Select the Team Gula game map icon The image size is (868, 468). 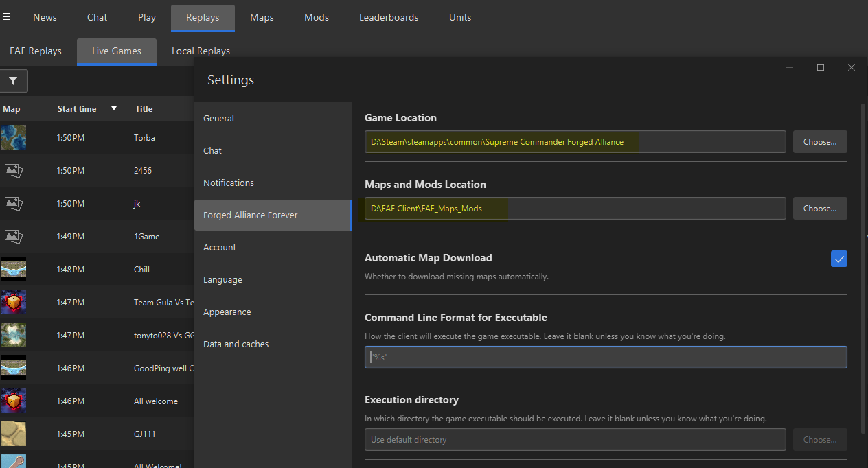[14, 302]
